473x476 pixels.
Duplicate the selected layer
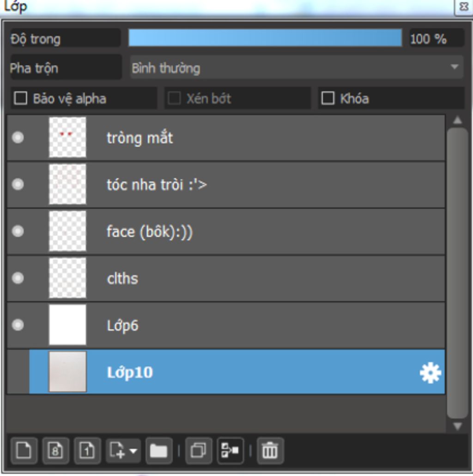tap(199, 450)
